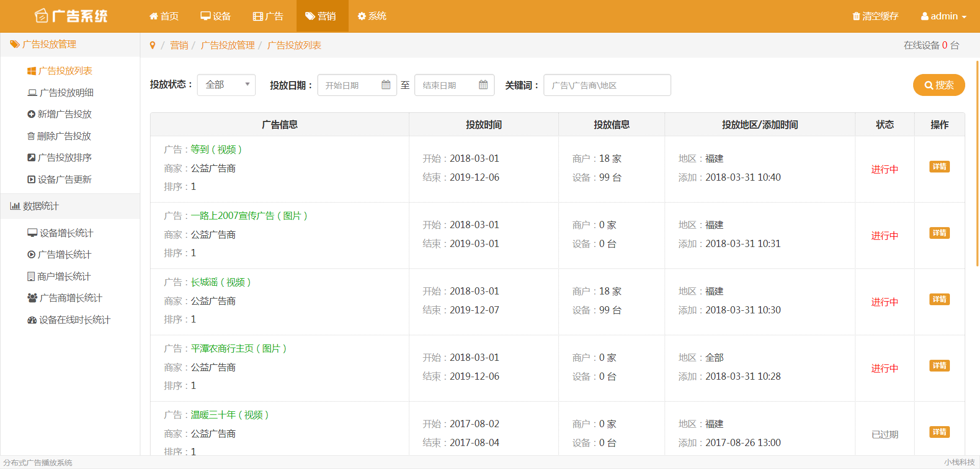Click the calendar icon in start date field

click(386, 85)
